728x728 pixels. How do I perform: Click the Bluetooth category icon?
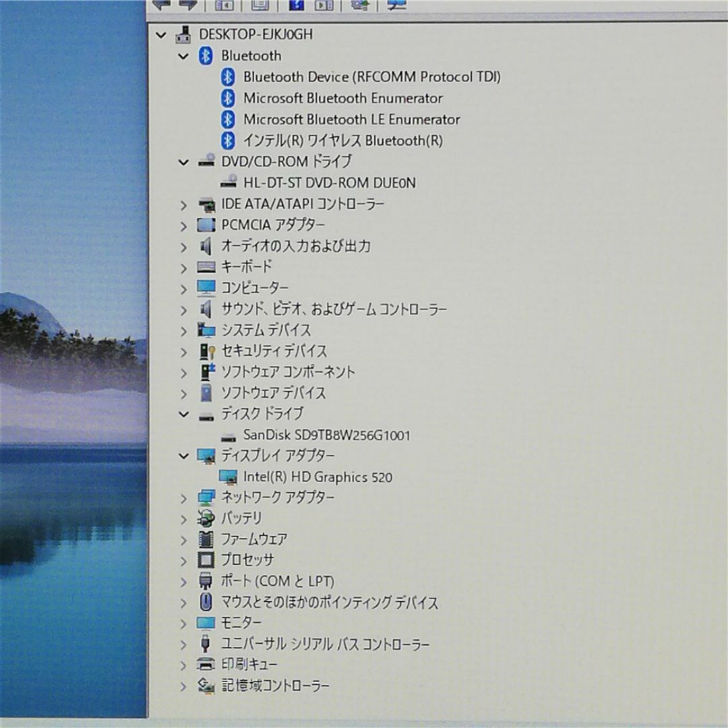(206, 56)
